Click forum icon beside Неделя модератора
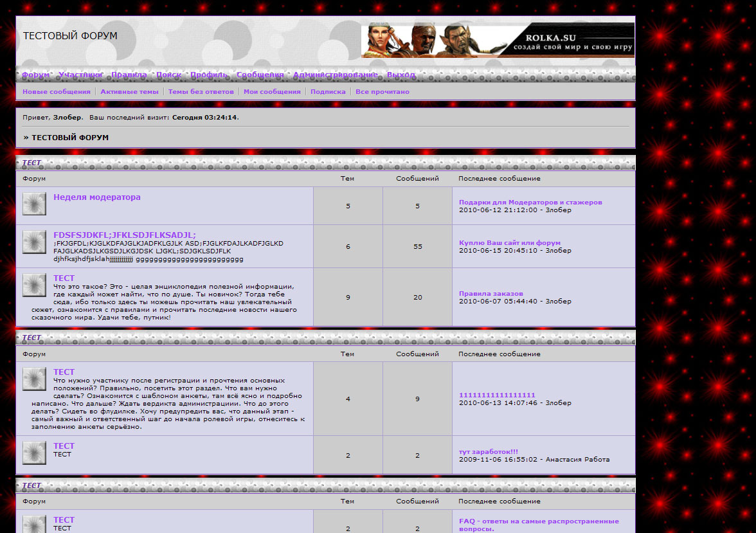Image resolution: width=756 pixels, height=533 pixels. [x=34, y=204]
